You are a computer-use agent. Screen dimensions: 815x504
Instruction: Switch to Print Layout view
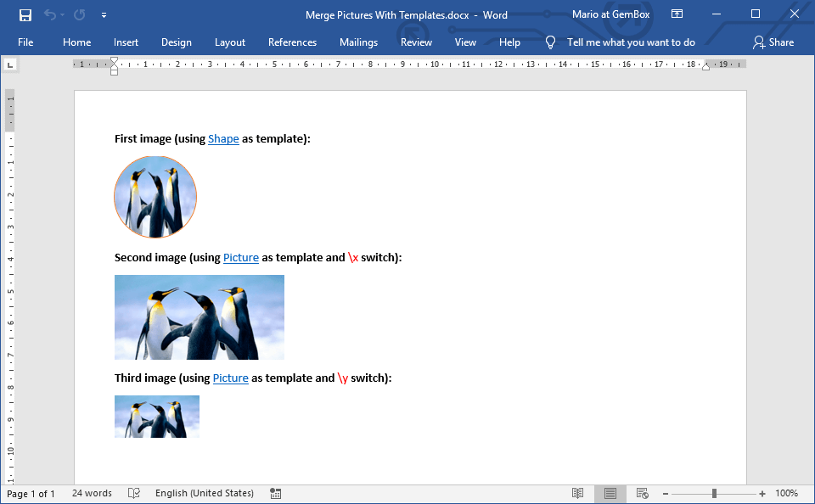click(x=610, y=493)
